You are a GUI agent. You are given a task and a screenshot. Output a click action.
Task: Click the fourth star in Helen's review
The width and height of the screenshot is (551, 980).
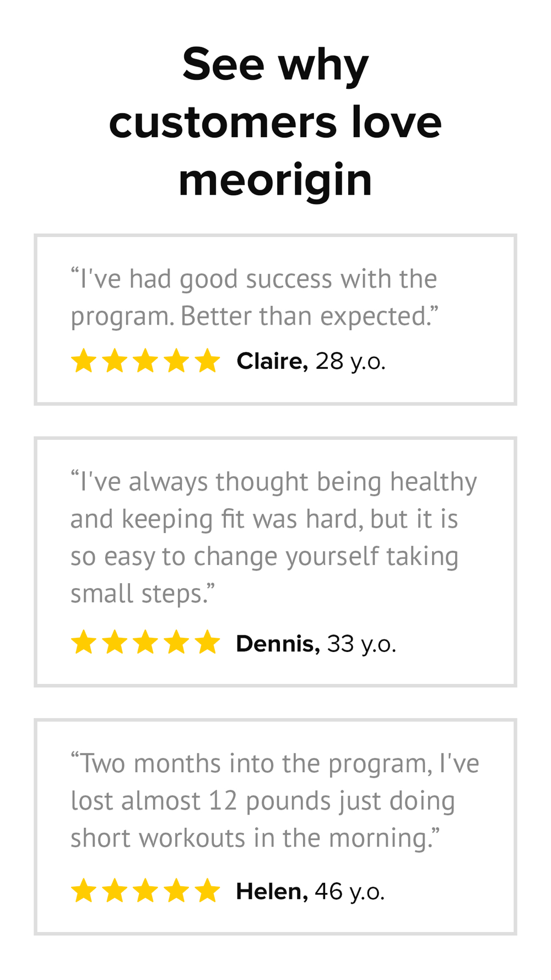176,891
